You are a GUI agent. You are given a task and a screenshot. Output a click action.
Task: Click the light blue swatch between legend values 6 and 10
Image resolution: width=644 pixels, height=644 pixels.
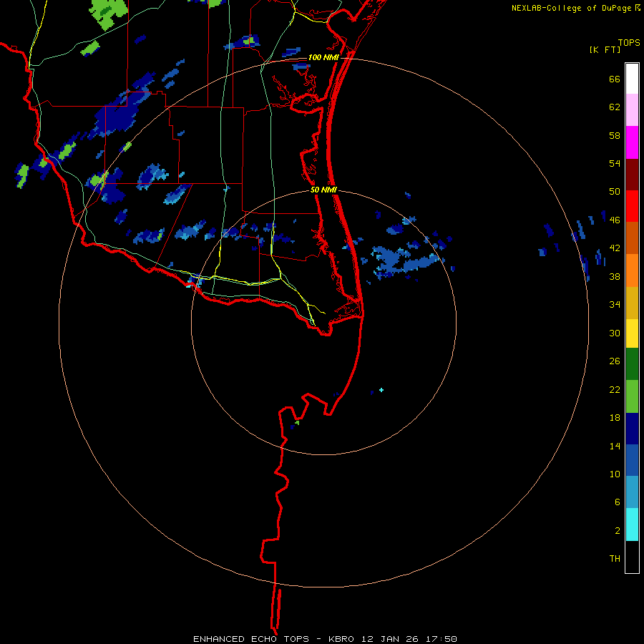(x=632, y=492)
